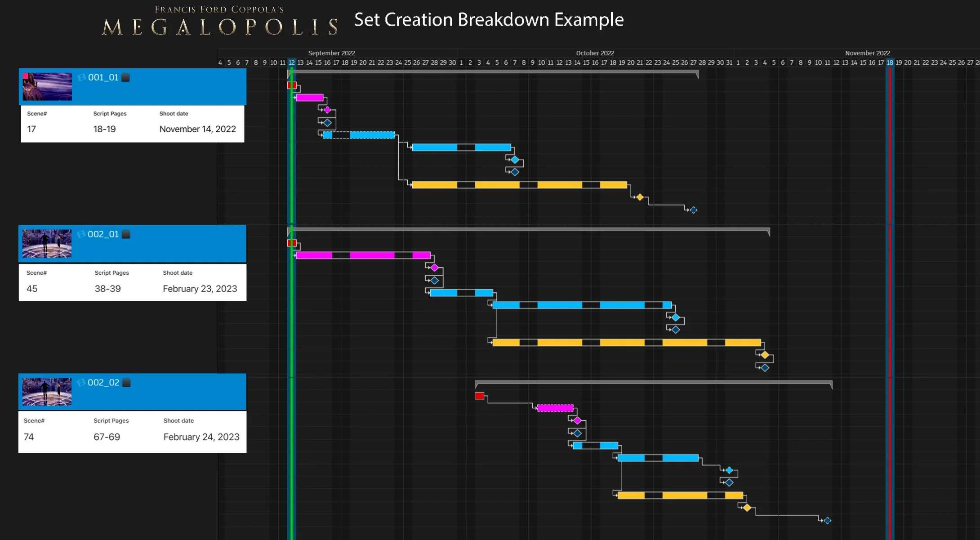
Task: Click the gray summary bar of 002_01
Action: click(528, 229)
